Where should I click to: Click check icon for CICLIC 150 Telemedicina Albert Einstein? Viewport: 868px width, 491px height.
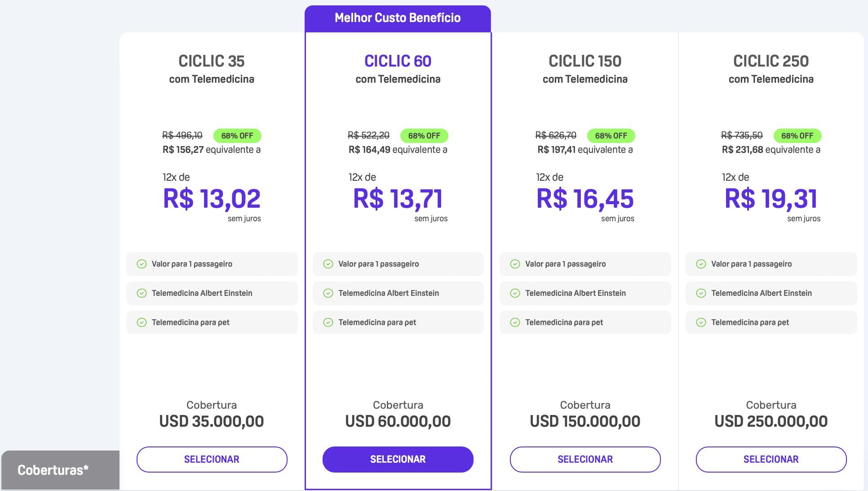515,293
